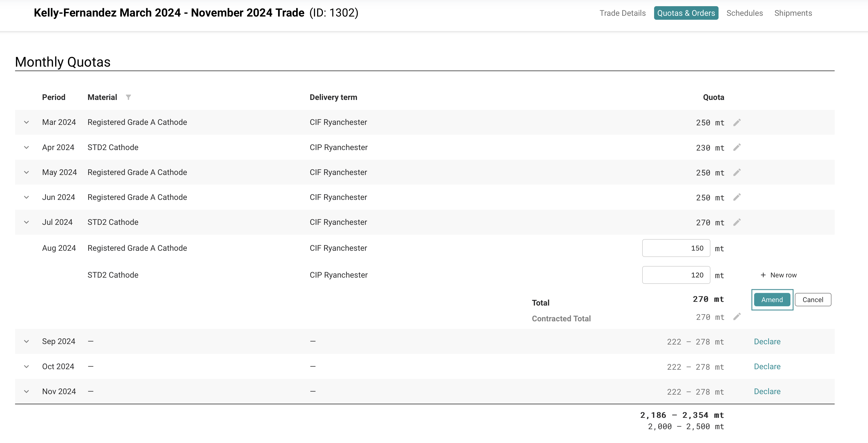Edit the Contracted Total pencil icon
Screen dimensions: 868x443
coord(737,317)
